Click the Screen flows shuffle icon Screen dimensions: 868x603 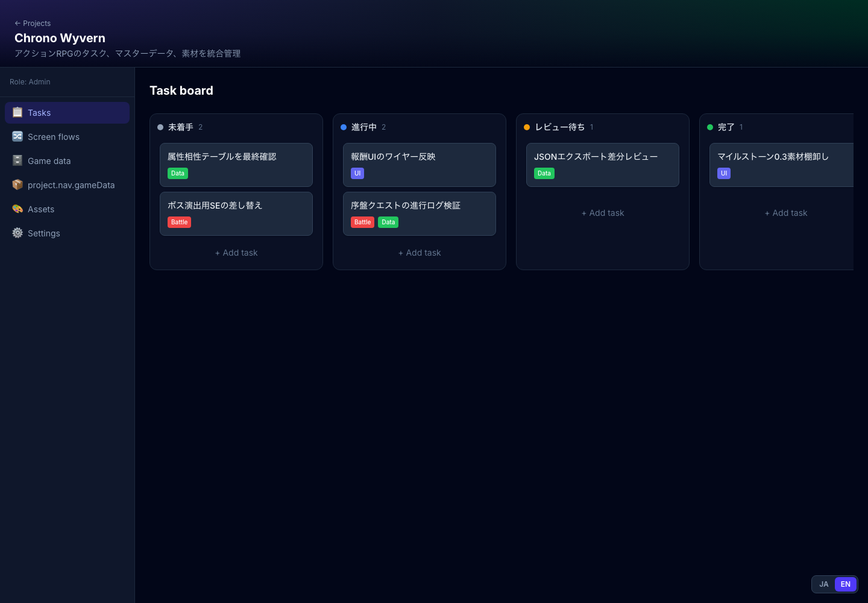(x=17, y=136)
